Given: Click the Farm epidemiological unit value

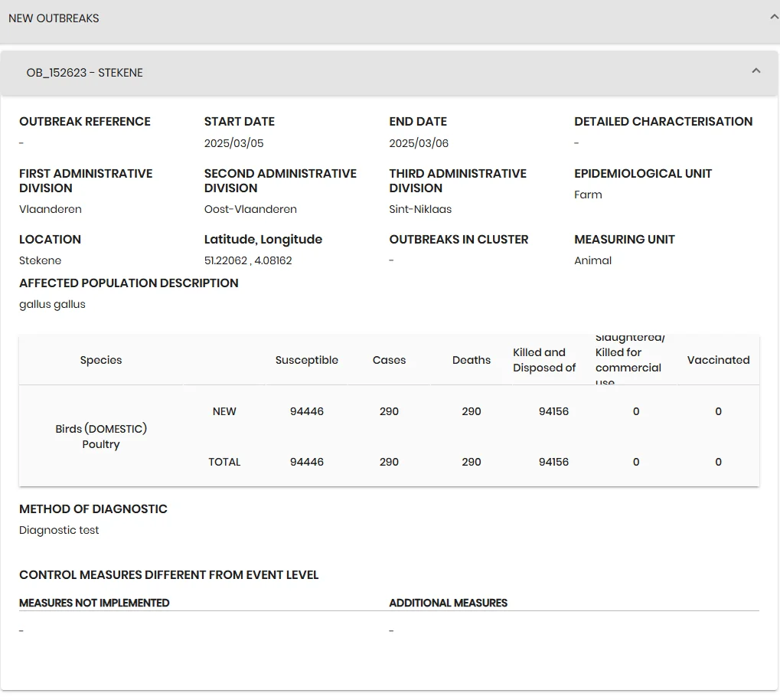Looking at the screenshot, I should [588, 195].
